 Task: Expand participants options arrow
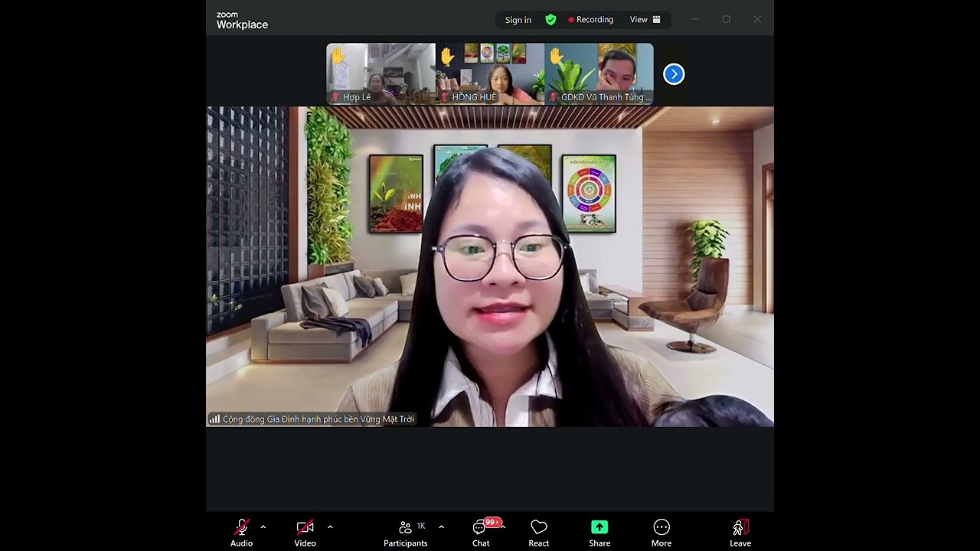(441, 527)
